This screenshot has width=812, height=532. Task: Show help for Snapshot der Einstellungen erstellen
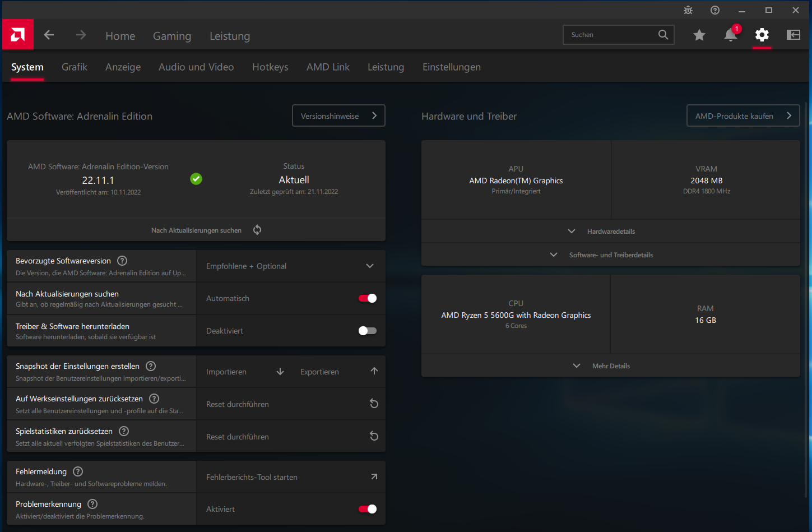(x=151, y=366)
